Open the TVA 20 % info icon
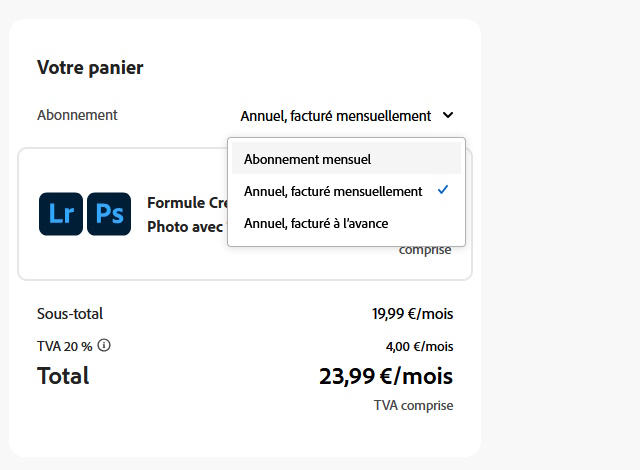 pos(104,346)
